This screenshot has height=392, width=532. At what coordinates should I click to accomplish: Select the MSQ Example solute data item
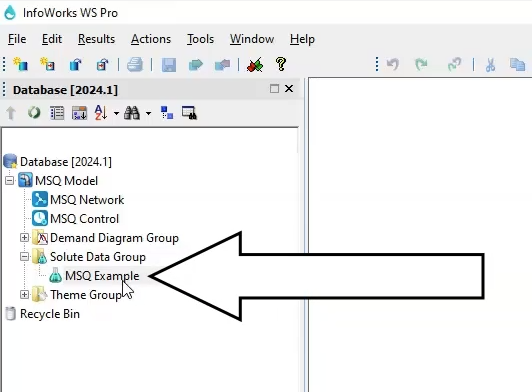click(x=102, y=276)
